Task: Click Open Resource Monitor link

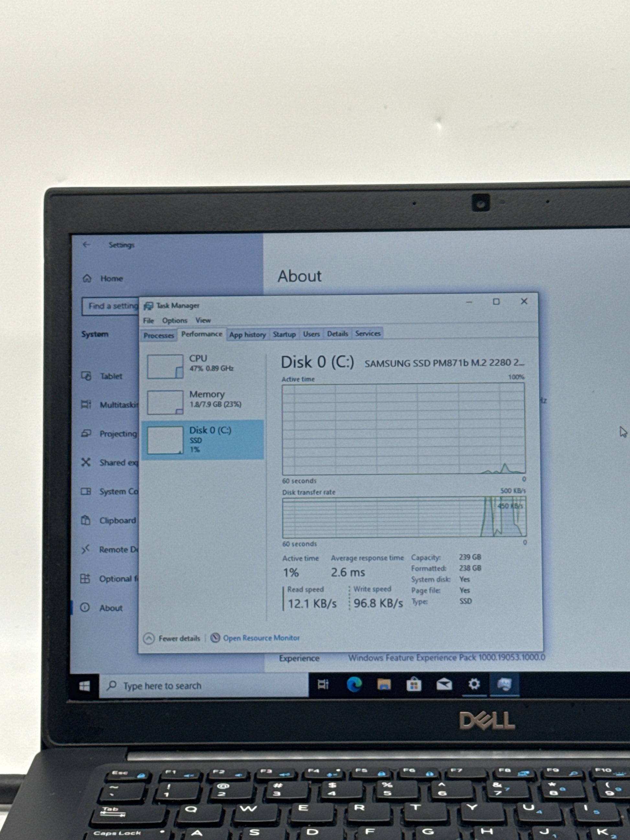Action: coord(261,638)
